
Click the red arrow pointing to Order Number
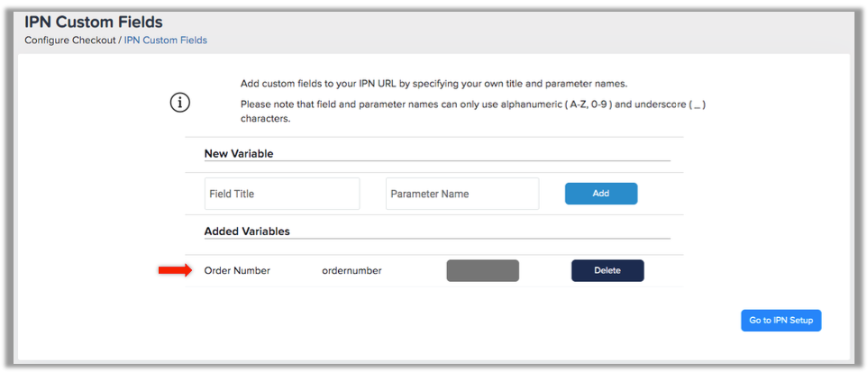click(175, 270)
